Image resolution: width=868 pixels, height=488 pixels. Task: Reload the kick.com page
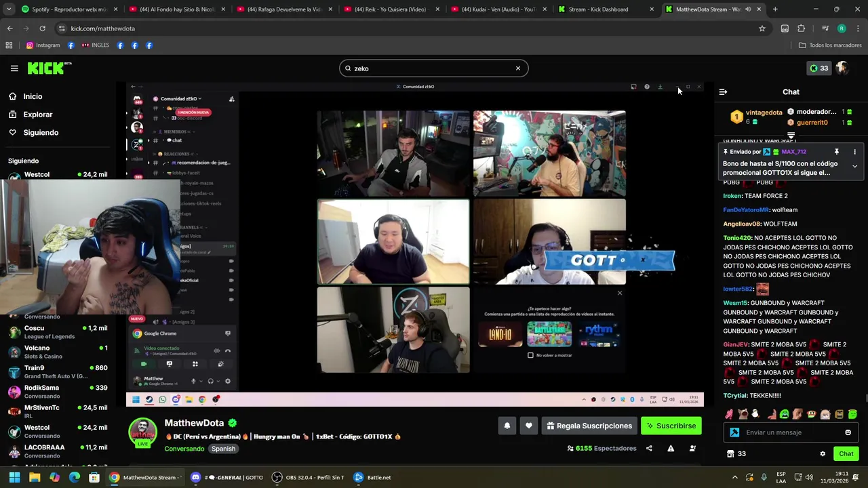(x=42, y=28)
